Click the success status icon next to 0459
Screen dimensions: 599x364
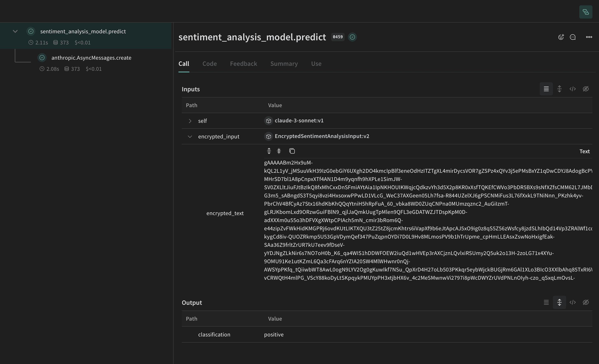[352, 37]
